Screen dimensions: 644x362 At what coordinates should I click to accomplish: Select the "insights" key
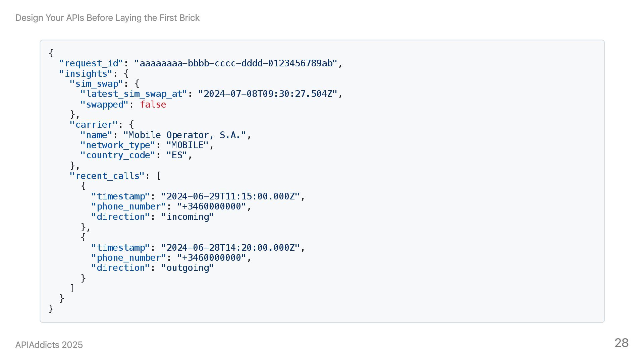86,74
